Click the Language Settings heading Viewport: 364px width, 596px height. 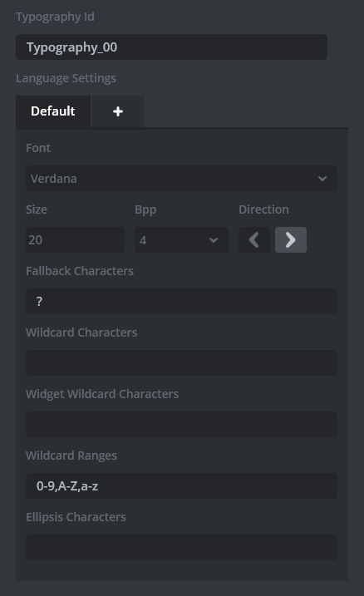pyautogui.click(x=66, y=78)
